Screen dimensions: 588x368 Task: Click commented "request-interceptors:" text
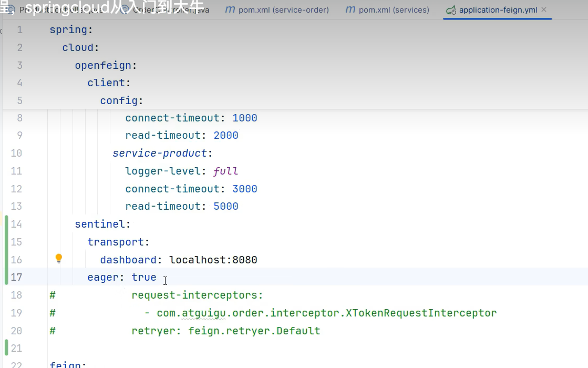tap(197, 295)
